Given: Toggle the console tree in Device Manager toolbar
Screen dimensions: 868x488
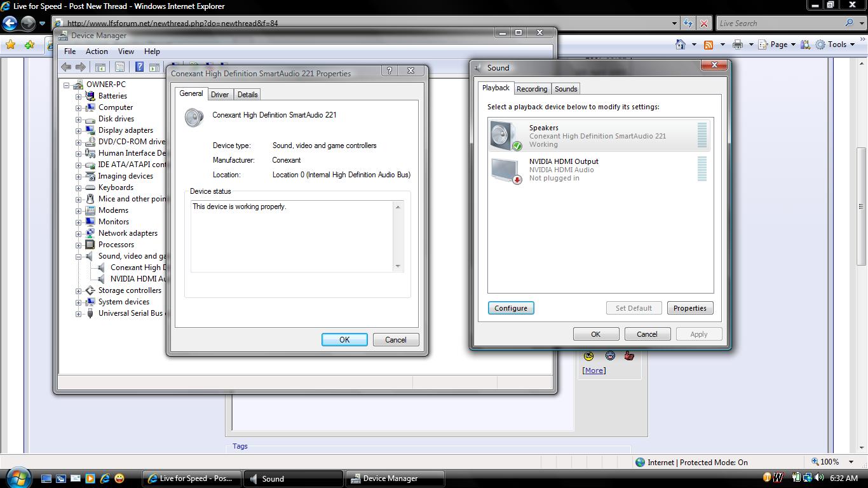Looking at the screenshot, I should (x=100, y=67).
